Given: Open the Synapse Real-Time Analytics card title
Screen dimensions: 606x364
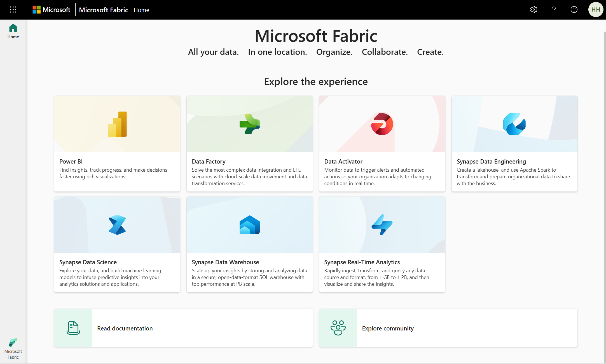Looking at the screenshot, I should [x=362, y=262].
